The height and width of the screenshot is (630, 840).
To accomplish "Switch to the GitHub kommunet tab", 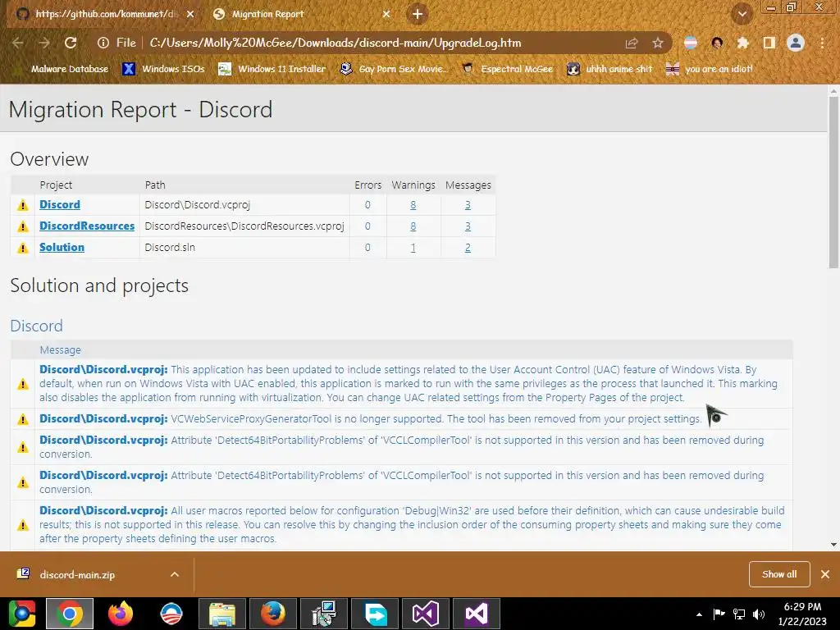I will tap(106, 14).
